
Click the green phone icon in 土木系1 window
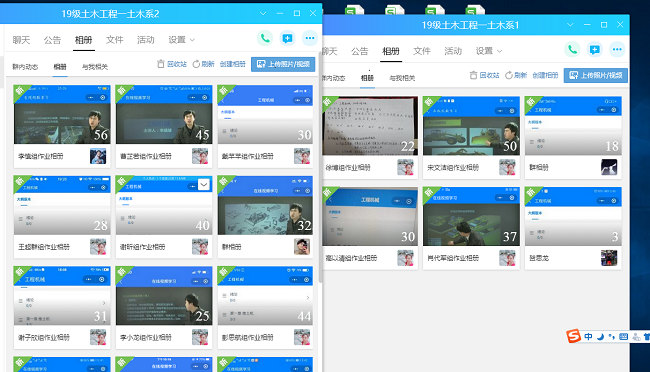[x=572, y=50]
